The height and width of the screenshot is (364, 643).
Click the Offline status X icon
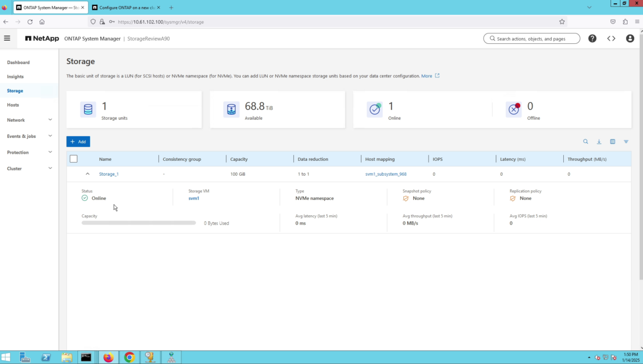point(514,109)
